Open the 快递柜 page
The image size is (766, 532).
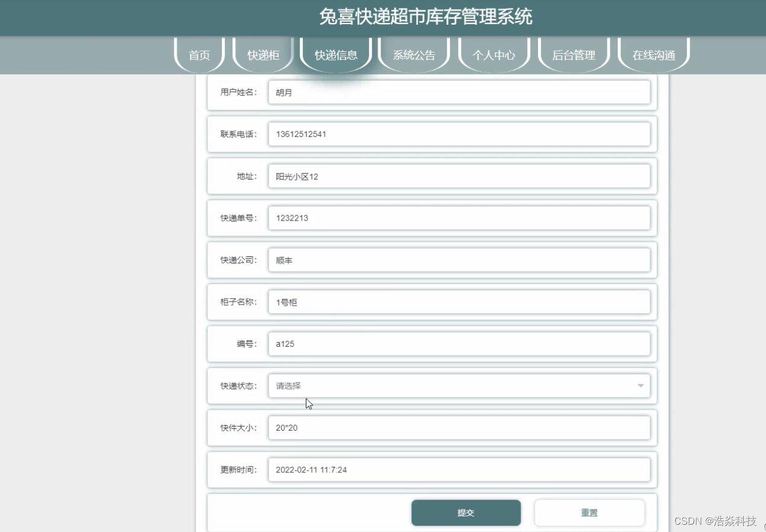click(262, 55)
